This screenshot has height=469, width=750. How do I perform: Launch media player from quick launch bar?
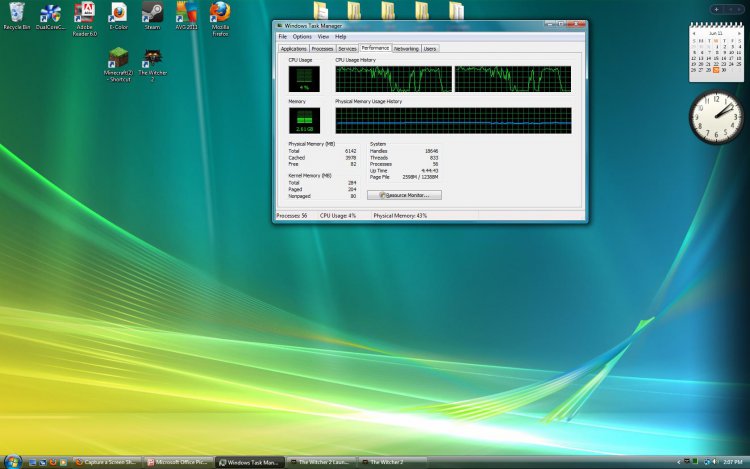tap(63, 462)
